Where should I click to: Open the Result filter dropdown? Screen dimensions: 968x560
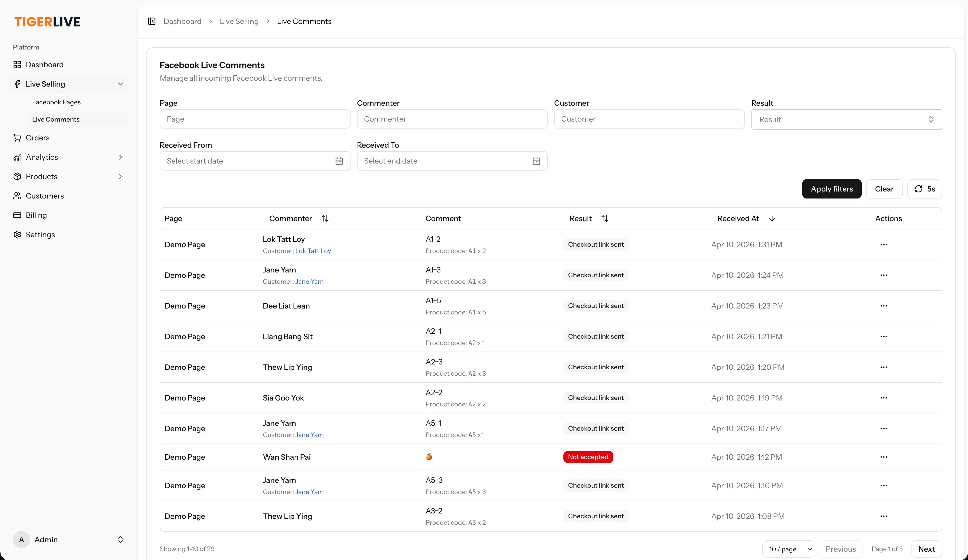[847, 119]
